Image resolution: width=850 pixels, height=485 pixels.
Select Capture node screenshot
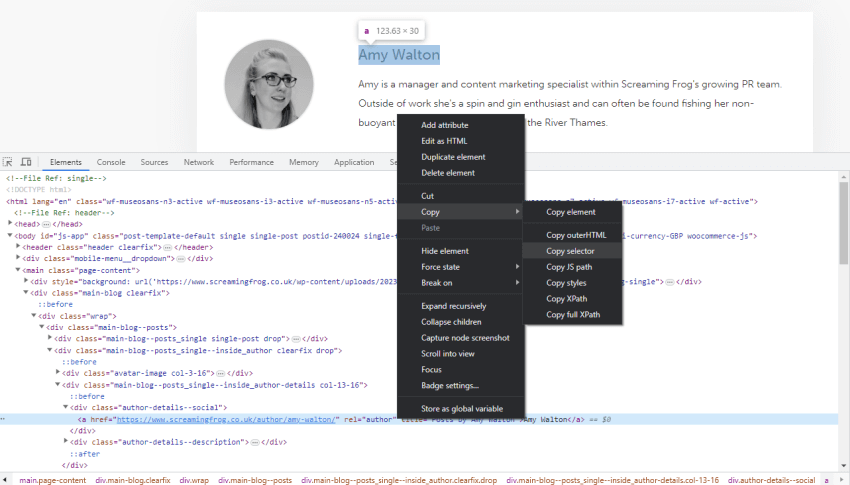click(x=461, y=338)
